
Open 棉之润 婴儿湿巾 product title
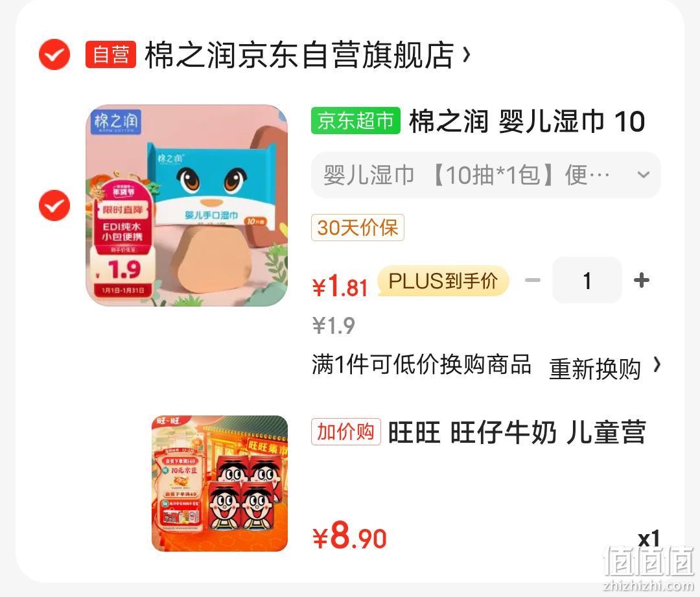(x=527, y=121)
